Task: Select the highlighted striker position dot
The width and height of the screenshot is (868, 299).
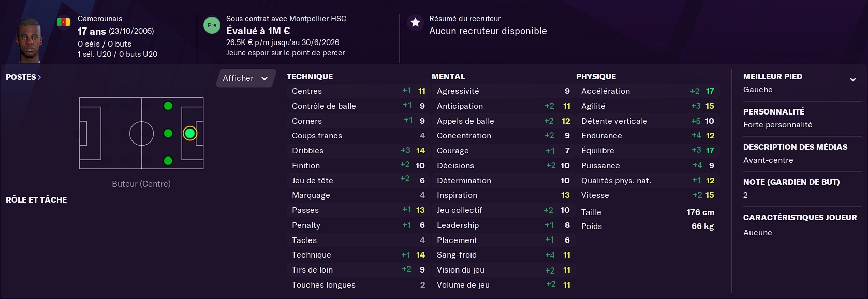Action: (x=190, y=133)
